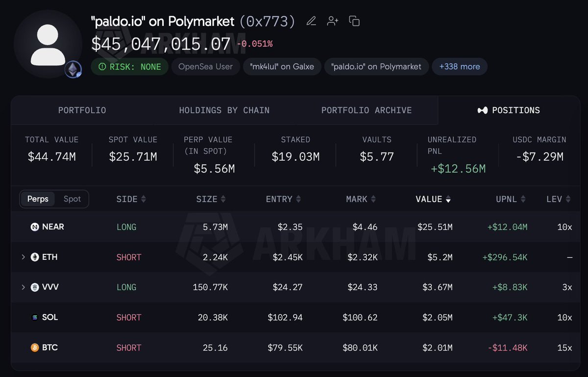
Task: Sort positions by SIZE column
Action: 211,199
